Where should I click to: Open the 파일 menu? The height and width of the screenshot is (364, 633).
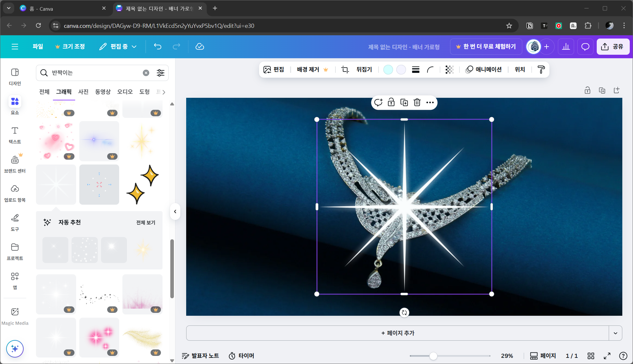[38, 47]
